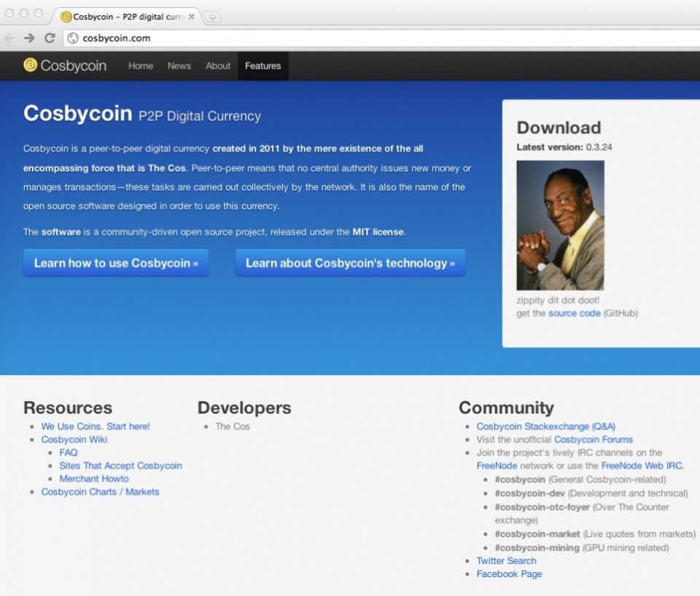
Task: Click the #cosbycoin-mining channel name
Action: [x=537, y=548]
